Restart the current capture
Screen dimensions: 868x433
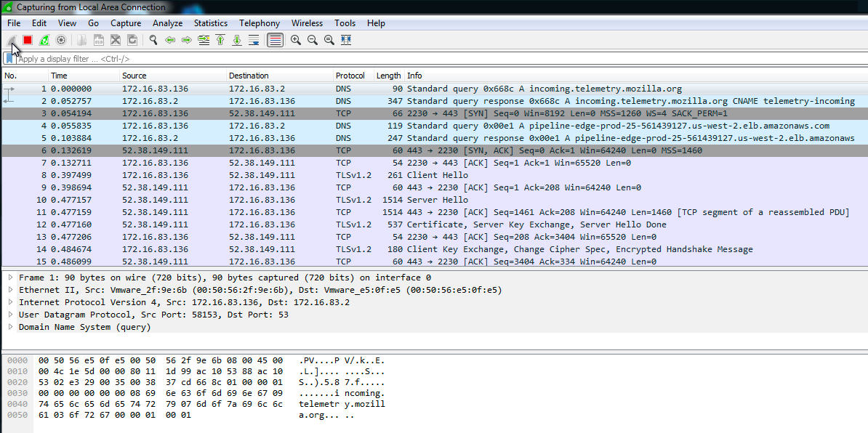[x=44, y=40]
